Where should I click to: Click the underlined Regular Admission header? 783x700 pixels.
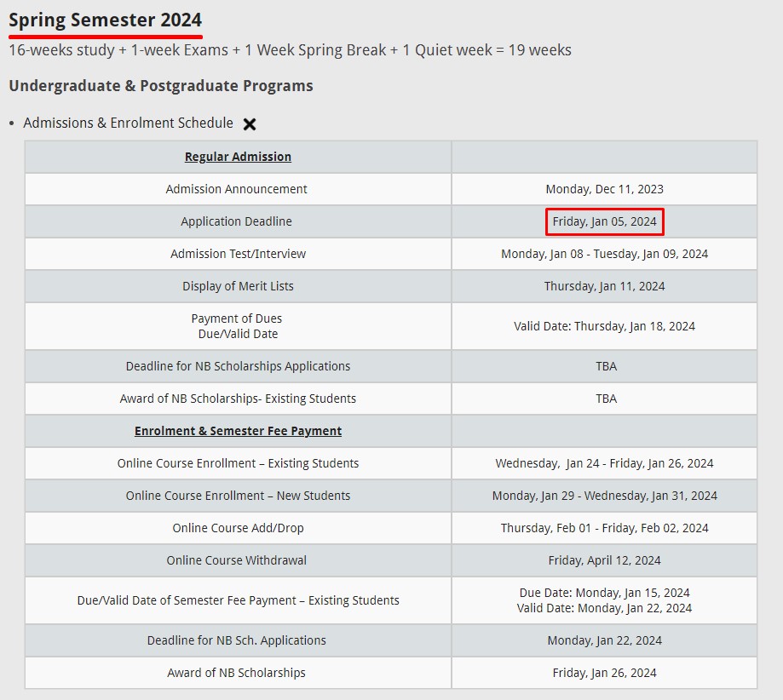point(238,157)
